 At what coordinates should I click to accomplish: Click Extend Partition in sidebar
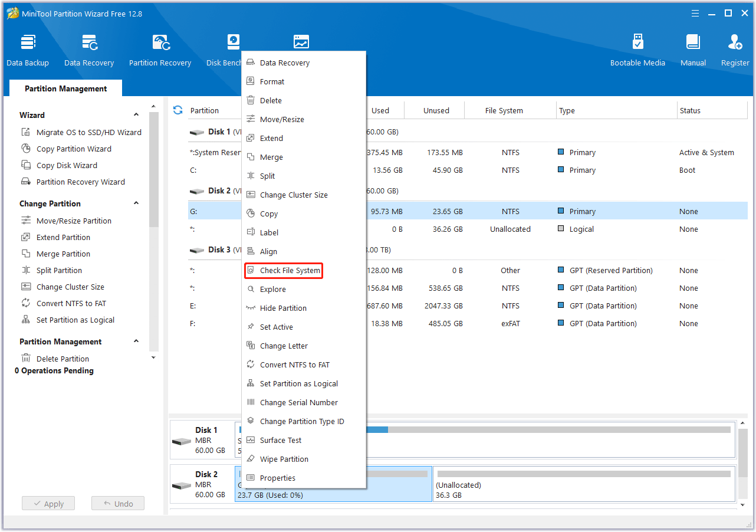(x=55, y=237)
